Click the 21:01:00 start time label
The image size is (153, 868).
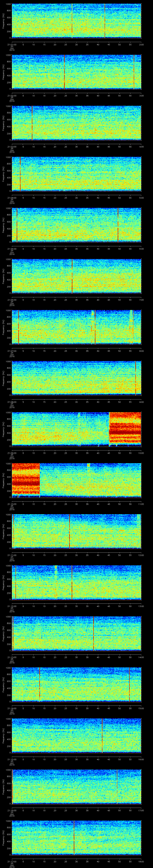(12, 44)
